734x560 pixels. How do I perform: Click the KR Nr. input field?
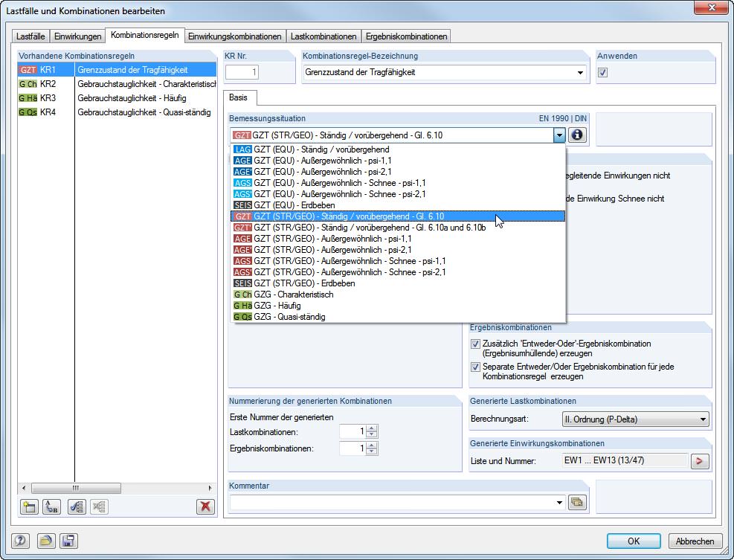pyautogui.click(x=242, y=72)
